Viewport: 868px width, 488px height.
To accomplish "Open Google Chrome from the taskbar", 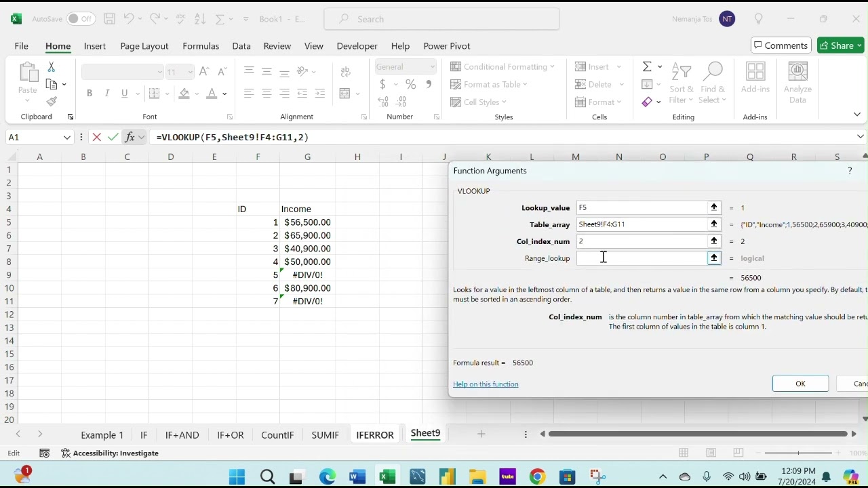I will (536, 477).
